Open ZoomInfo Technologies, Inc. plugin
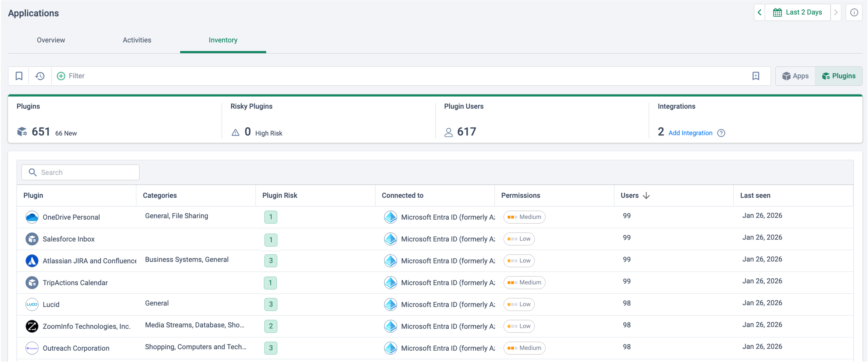Viewport: 868px width, 362px height. coord(87,326)
